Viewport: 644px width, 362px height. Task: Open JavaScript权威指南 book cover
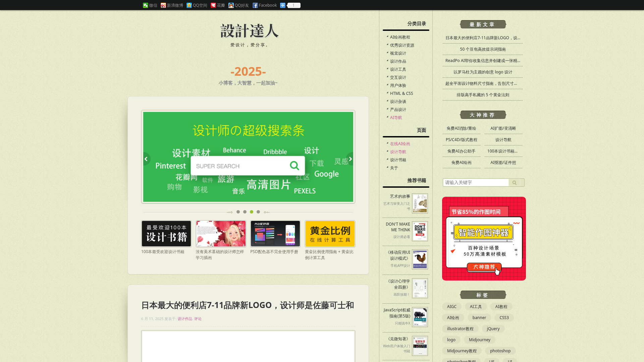[x=420, y=317]
